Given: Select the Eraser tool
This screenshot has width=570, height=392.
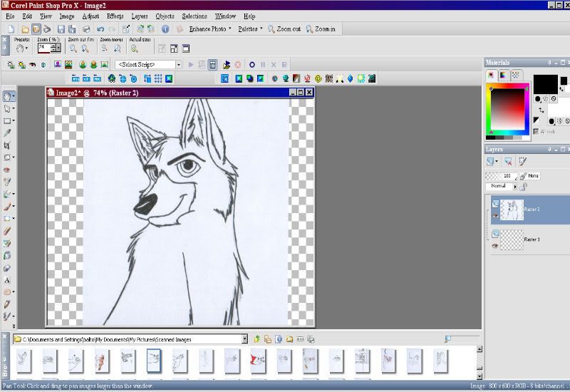Looking at the screenshot, I should click(7, 231).
